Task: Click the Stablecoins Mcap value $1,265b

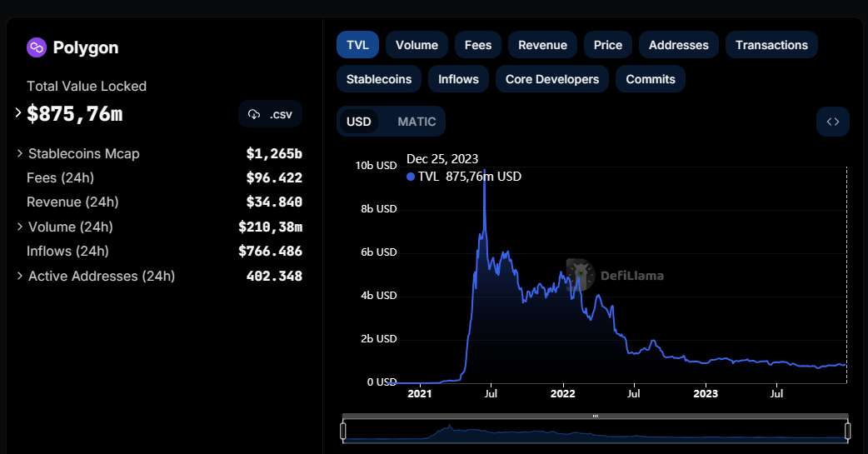Action: coord(275,153)
